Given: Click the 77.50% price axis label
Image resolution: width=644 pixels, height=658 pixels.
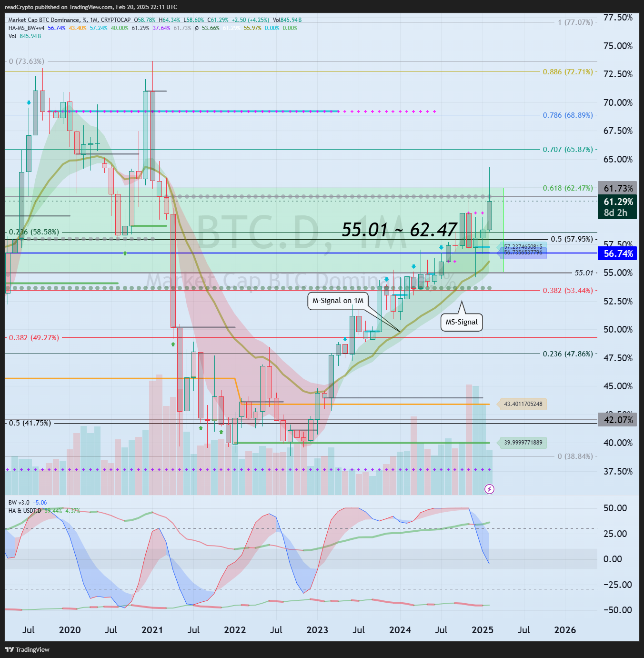Looking at the screenshot, I should (x=618, y=18).
